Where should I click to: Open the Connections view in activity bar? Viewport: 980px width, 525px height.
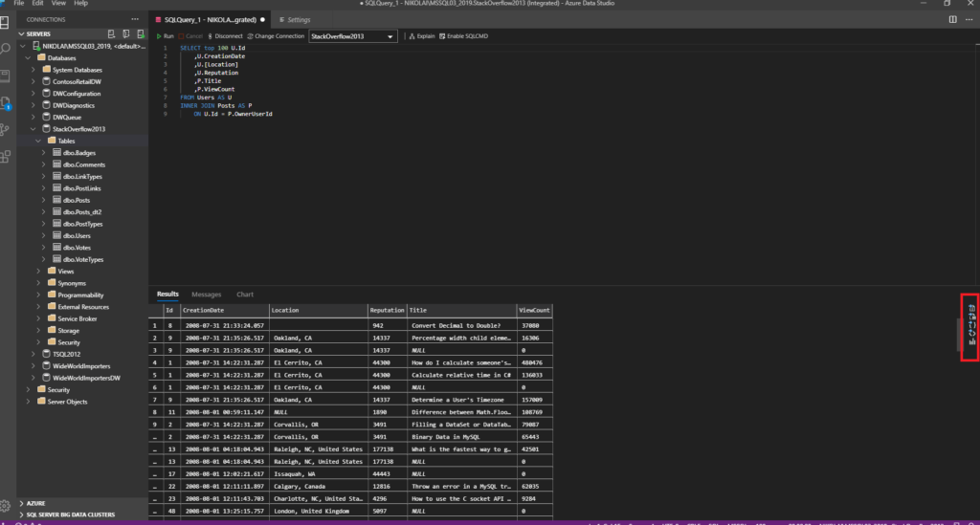tap(5, 23)
